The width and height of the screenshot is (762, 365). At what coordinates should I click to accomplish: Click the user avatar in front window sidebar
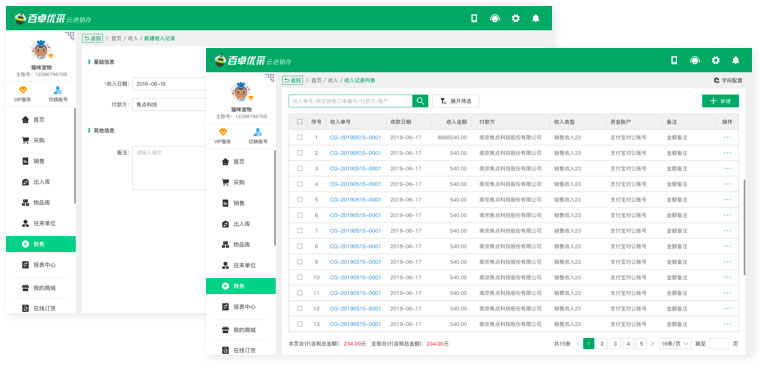[x=241, y=91]
